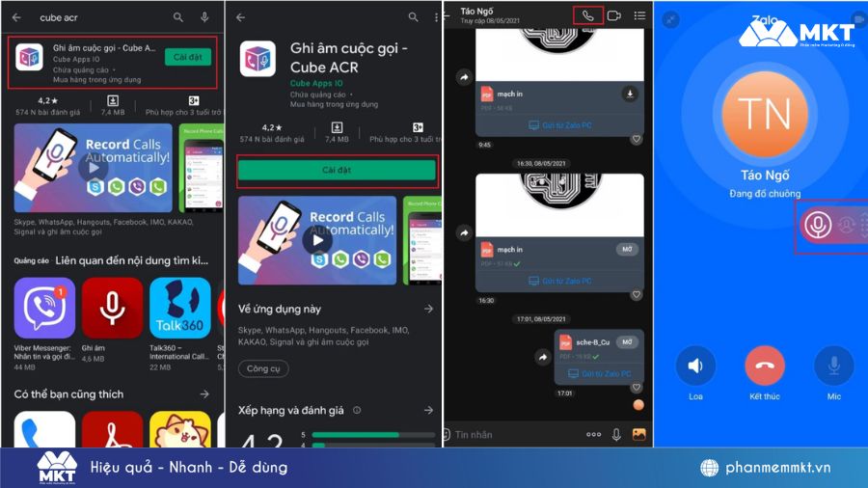Tap 'TN' avatar on call screen
This screenshot has width=868, height=488.
765,114
